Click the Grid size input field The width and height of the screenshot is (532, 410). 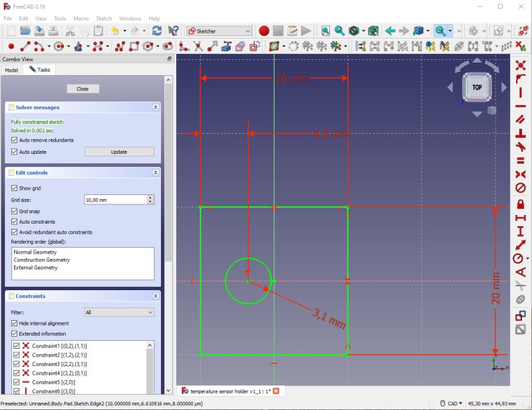pos(116,200)
